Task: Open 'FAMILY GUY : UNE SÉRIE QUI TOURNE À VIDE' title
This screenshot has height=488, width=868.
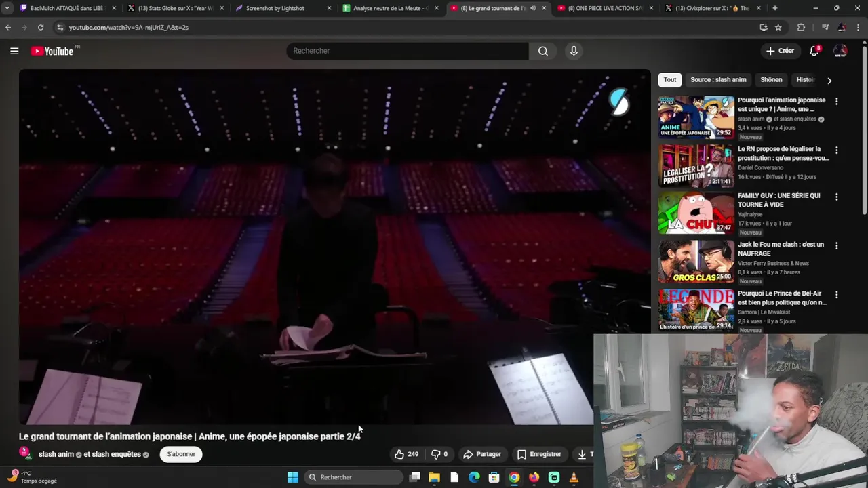Action: tap(779, 200)
